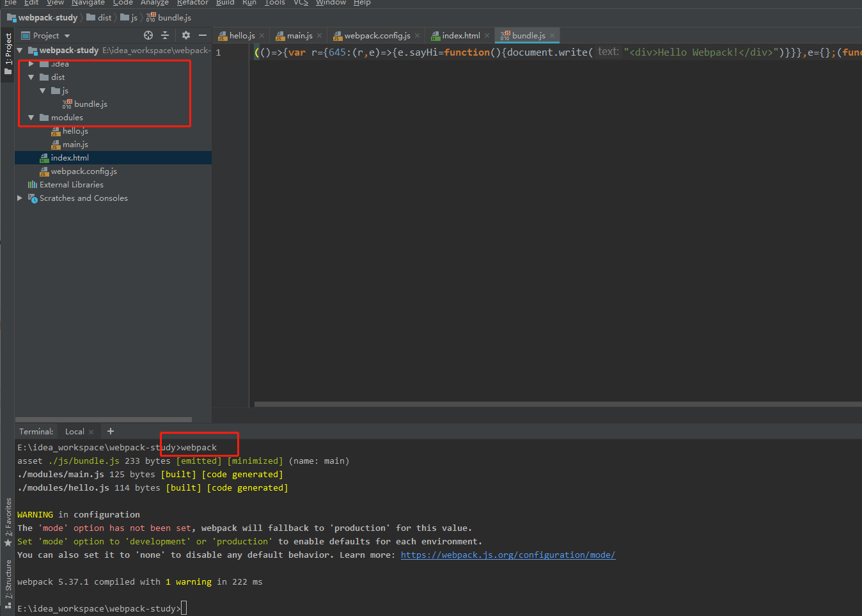Expand the .idea folder arrow

click(31, 64)
